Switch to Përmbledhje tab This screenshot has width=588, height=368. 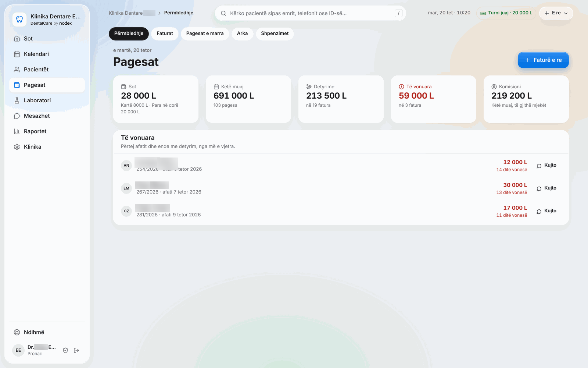(129, 33)
